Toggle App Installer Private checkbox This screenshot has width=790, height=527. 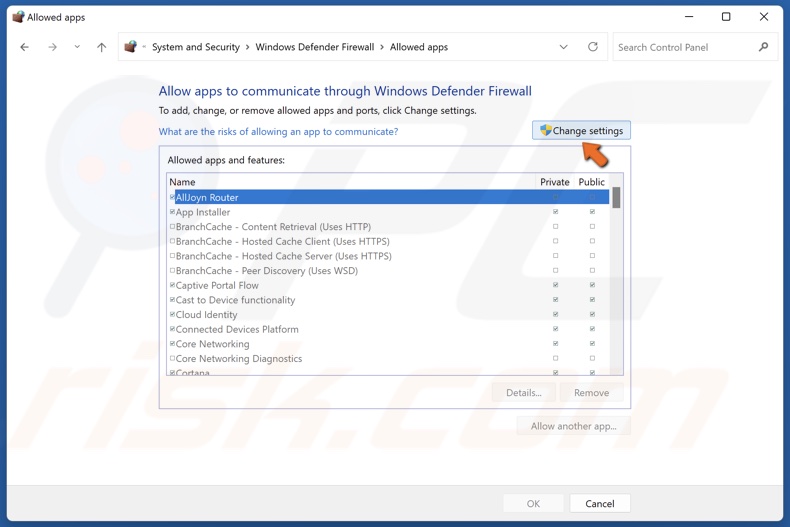556,212
